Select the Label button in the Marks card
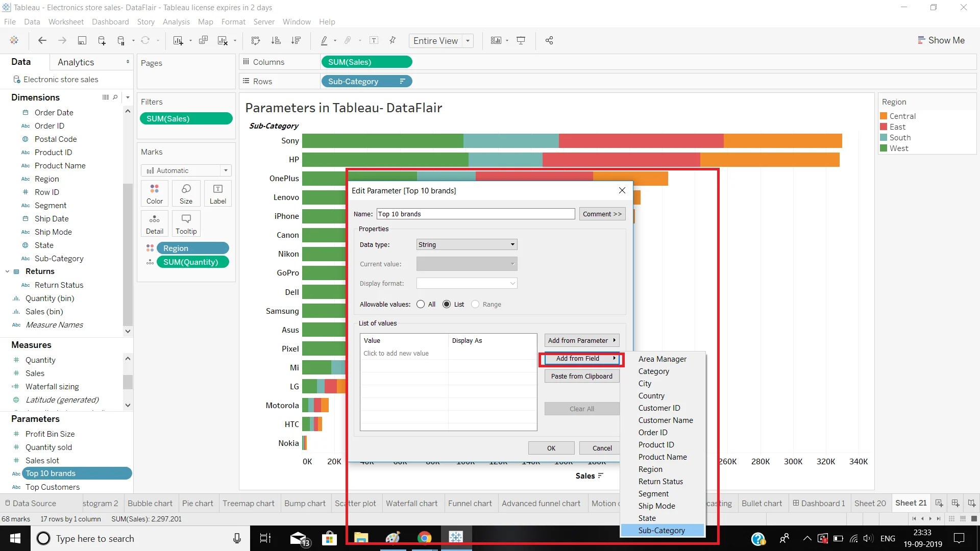 click(x=218, y=193)
